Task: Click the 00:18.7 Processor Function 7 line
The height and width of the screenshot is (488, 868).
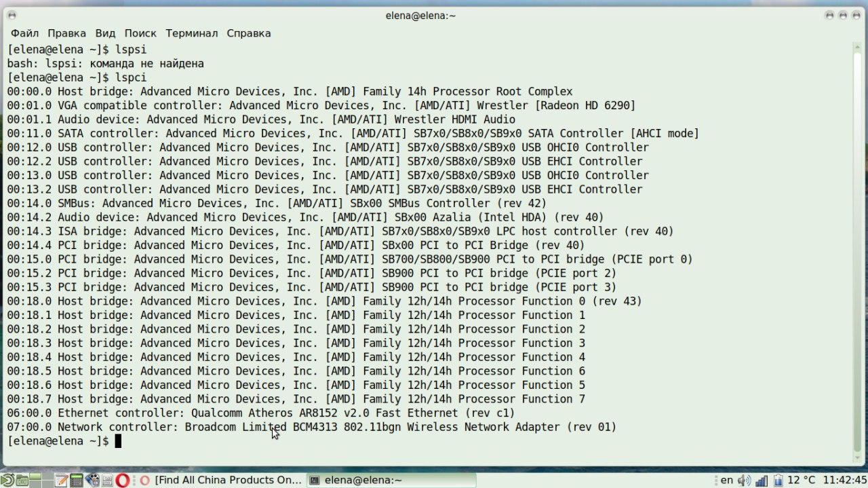Action: (x=296, y=399)
